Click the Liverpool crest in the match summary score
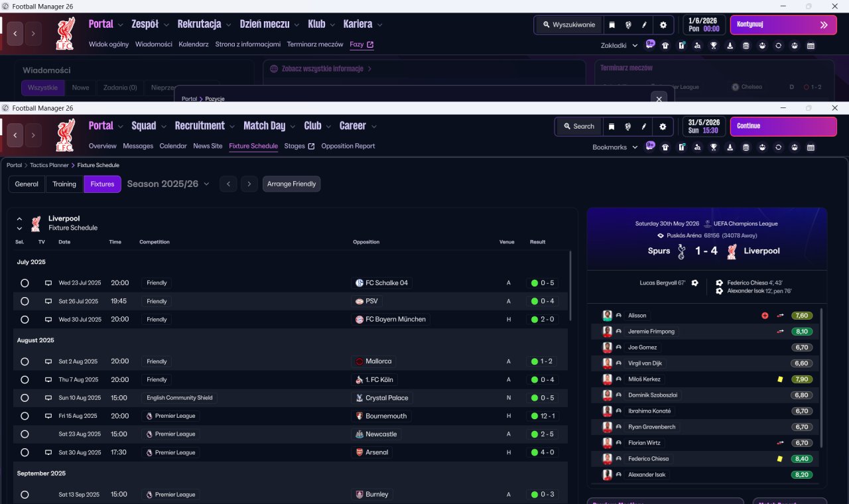849x504 pixels. 732,251
